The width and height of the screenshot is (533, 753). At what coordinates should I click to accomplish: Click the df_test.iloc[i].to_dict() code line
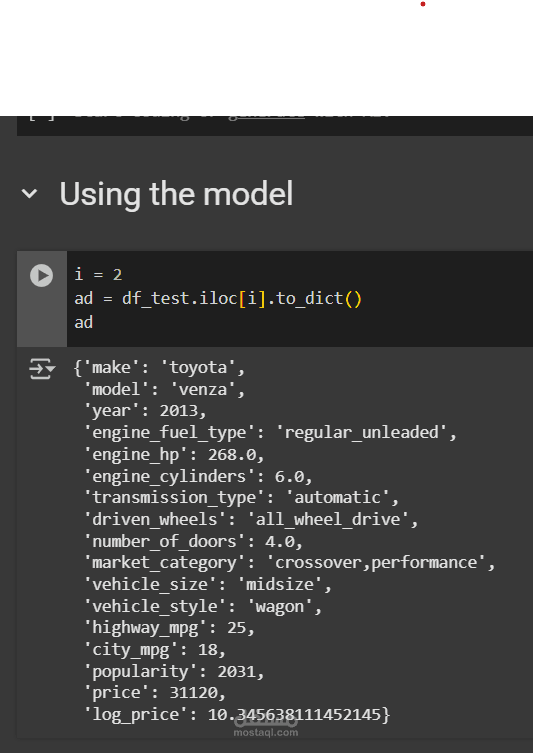point(218,299)
